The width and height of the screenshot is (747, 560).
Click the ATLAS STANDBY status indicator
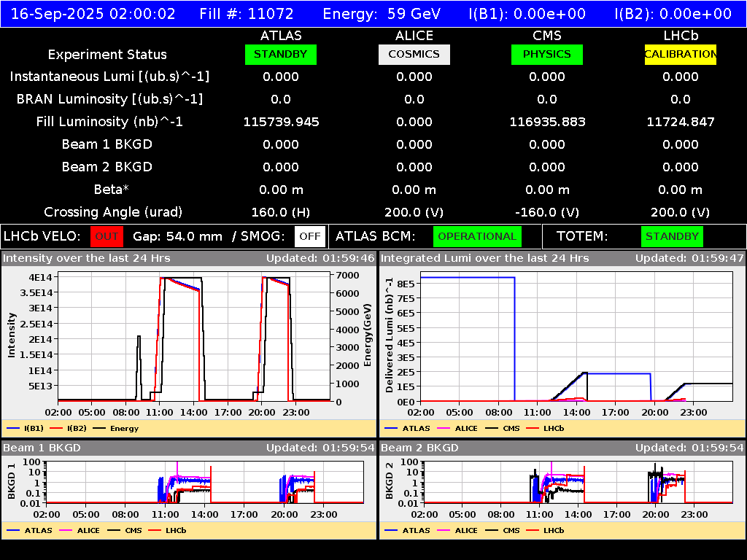point(280,54)
